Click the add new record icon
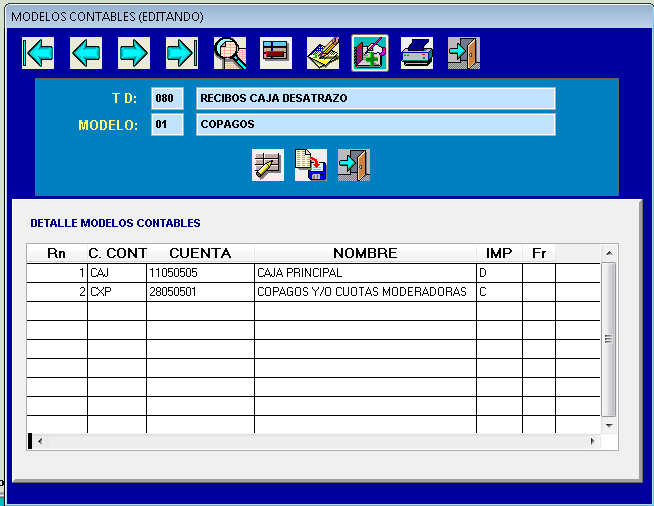The width and height of the screenshot is (654, 506). (x=370, y=53)
